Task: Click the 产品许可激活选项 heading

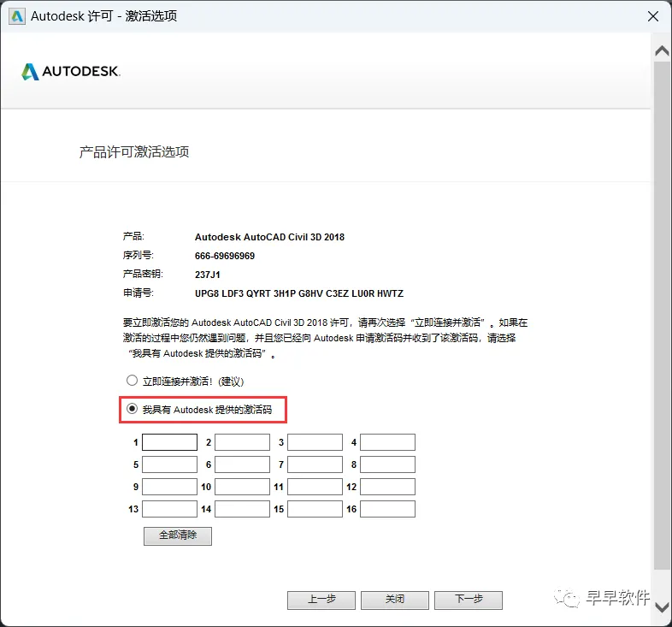Action: (134, 151)
